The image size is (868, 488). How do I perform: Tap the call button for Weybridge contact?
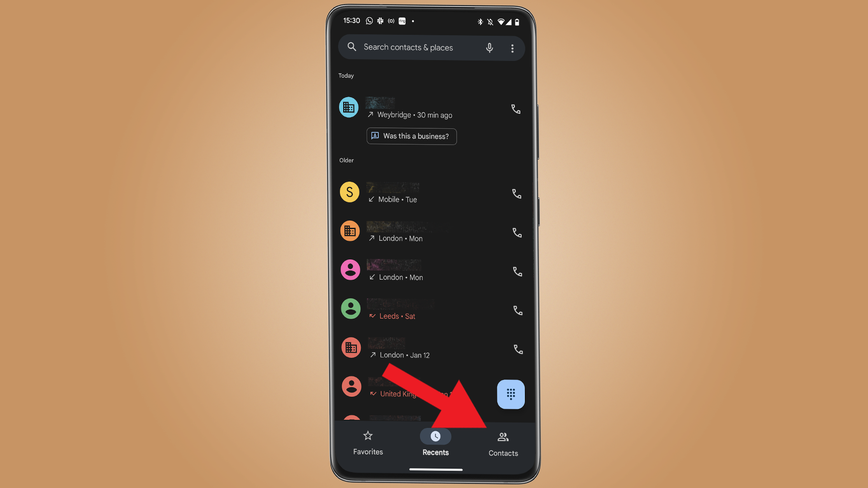514,109
